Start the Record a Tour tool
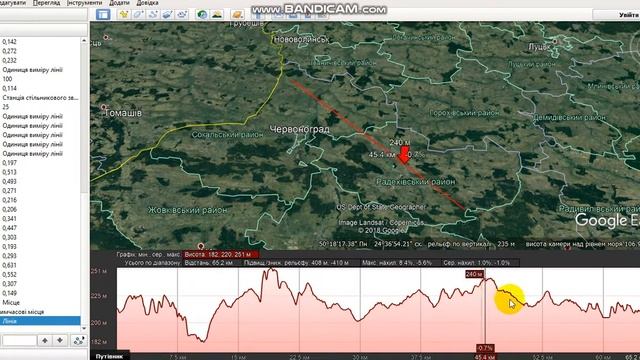Viewport: 640px width, 360px height. tap(182, 15)
